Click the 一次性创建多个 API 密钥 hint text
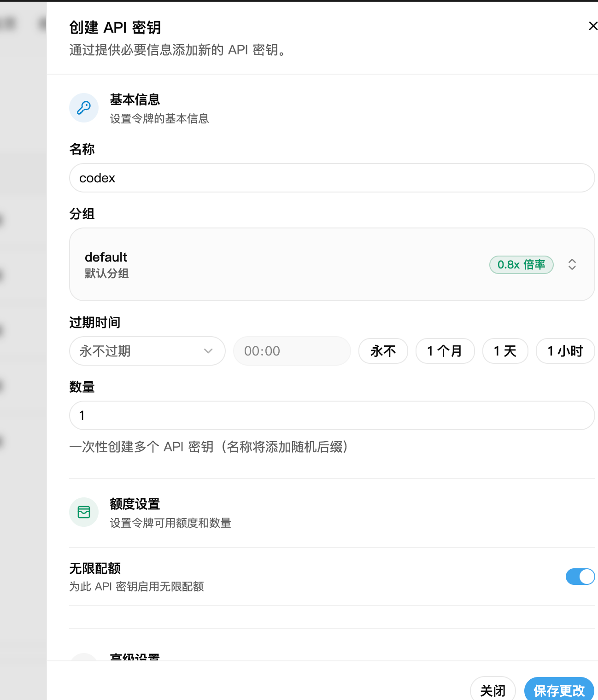The height and width of the screenshot is (700, 598). [209, 447]
